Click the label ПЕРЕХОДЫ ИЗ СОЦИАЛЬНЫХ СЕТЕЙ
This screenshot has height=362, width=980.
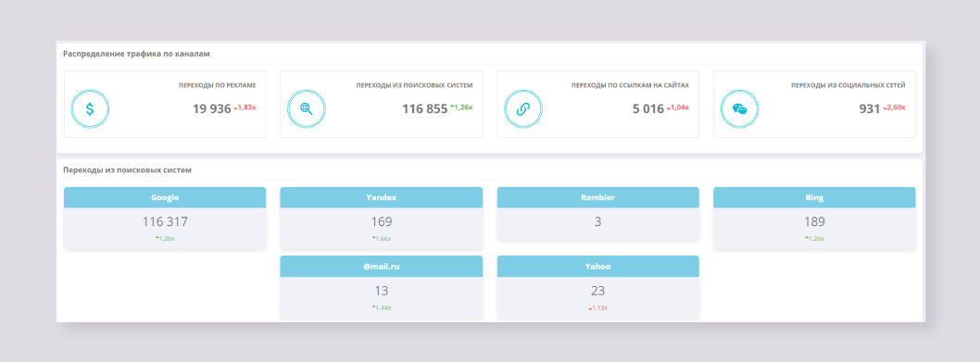848,85
